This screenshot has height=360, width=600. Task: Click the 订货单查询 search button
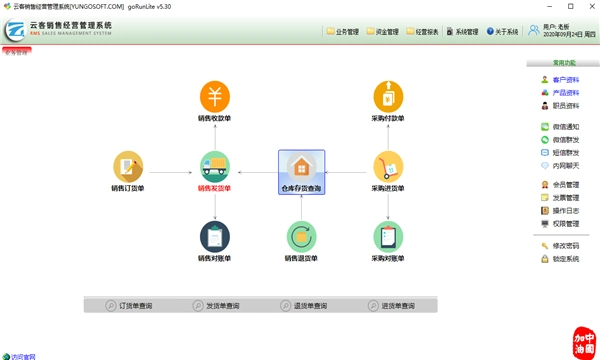(129, 306)
